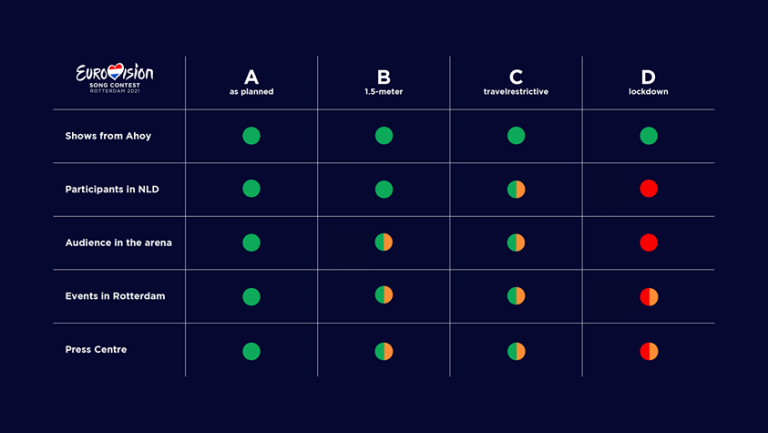The width and height of the screenshot is (768, 433).
Task: Click half-orange dot for Events in Rotterdam 1.5-meter
Action: pyautogui.click(x=384, y=295)
